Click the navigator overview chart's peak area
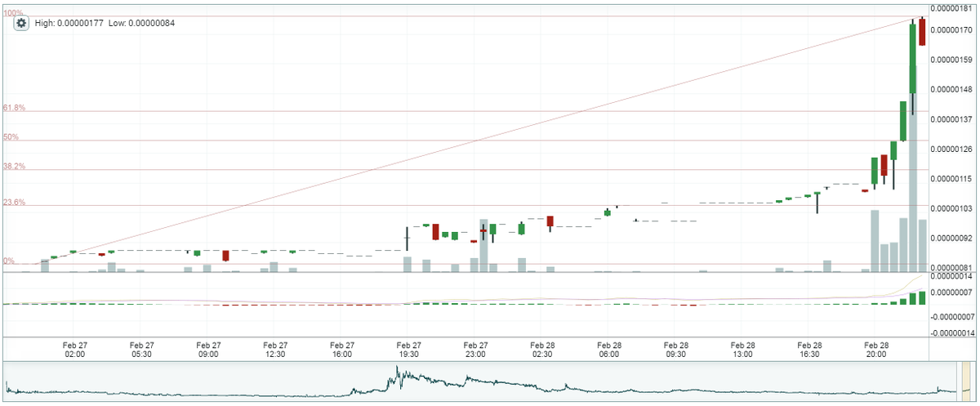Image resolution: width=980 pixels, height=406 pixels. coord(399,374)
